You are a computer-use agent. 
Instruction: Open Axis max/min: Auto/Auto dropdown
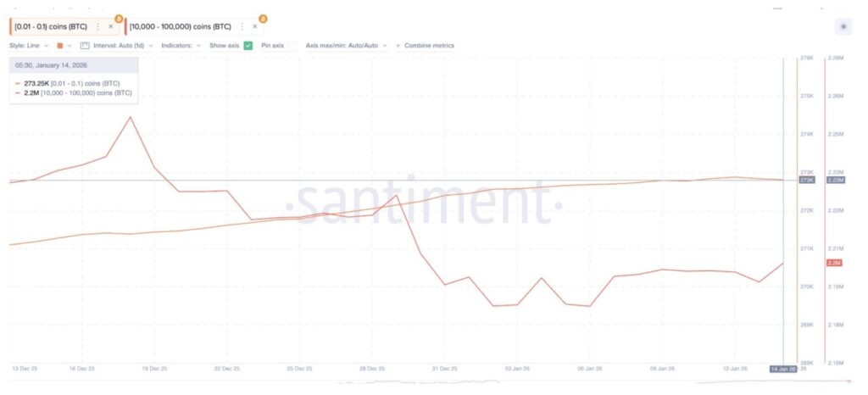coord(346,45)
